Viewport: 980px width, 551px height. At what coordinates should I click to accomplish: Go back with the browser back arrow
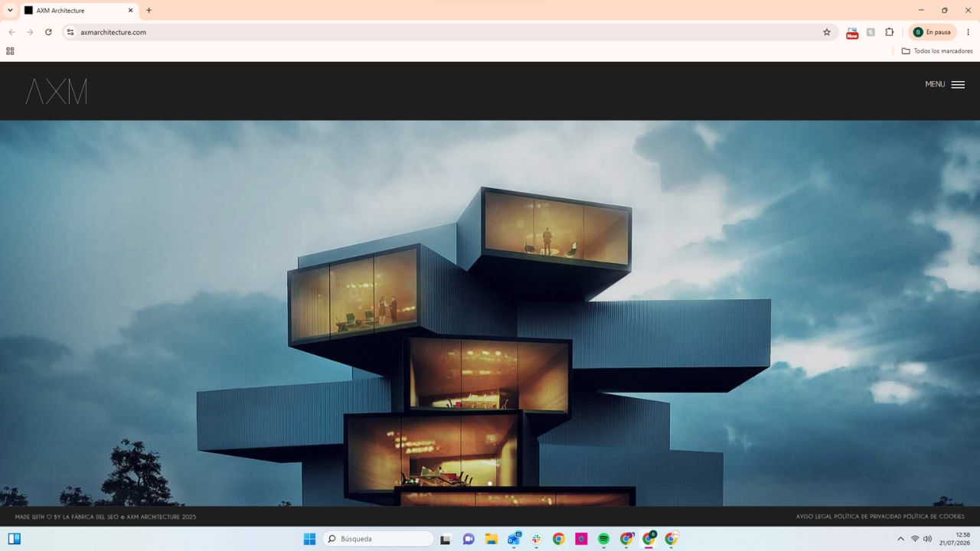(11, 32)
